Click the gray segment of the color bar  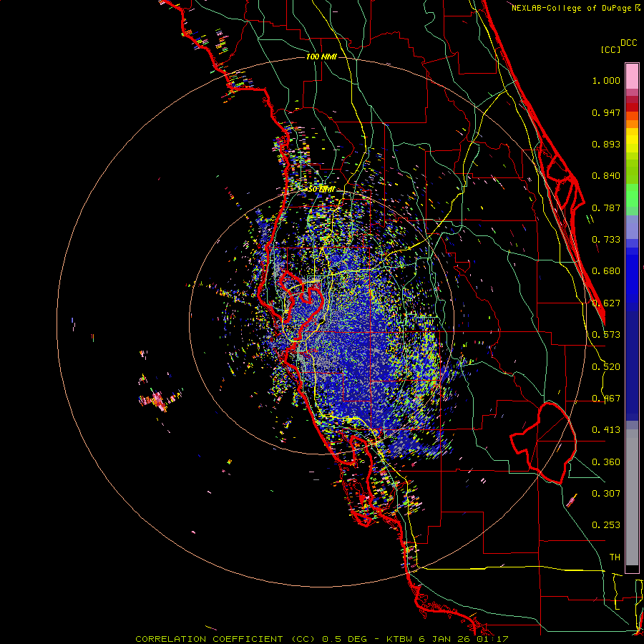pos(632,497)
